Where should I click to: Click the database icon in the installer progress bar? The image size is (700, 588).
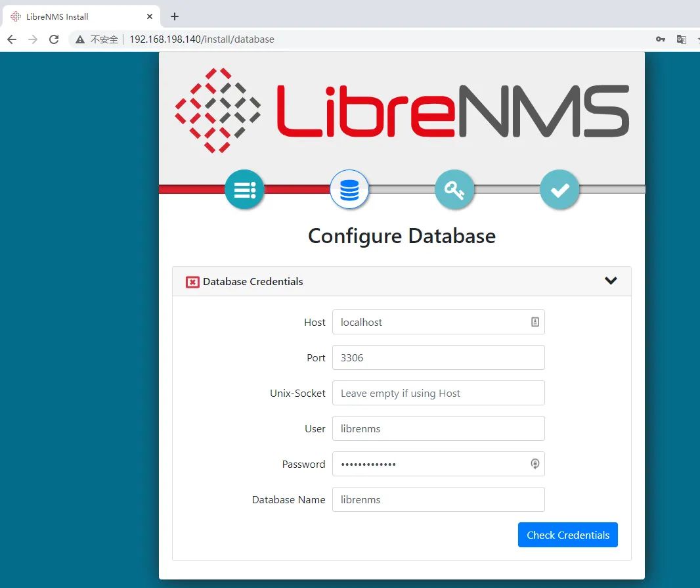point(349,189)
